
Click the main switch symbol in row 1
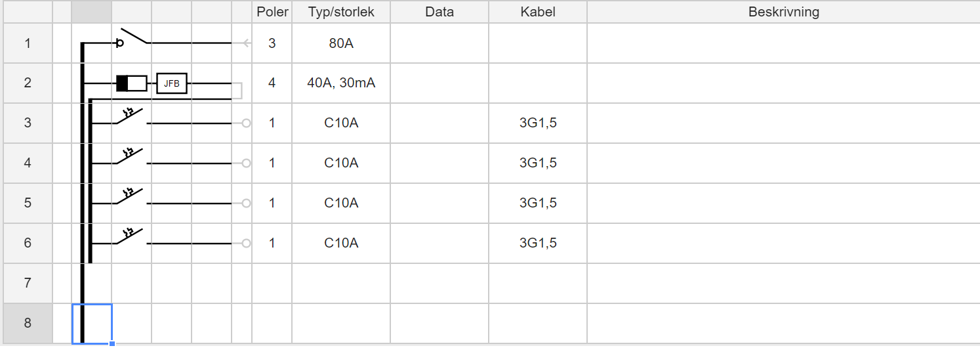pos(132,39)
